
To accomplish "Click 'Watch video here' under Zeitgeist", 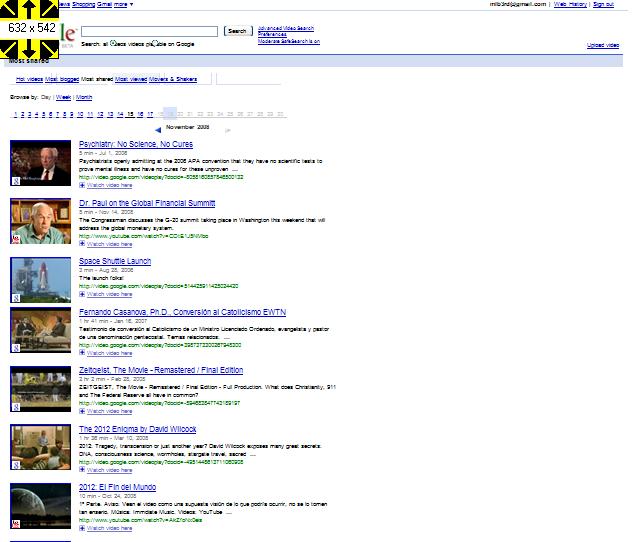I will point(110,411).
